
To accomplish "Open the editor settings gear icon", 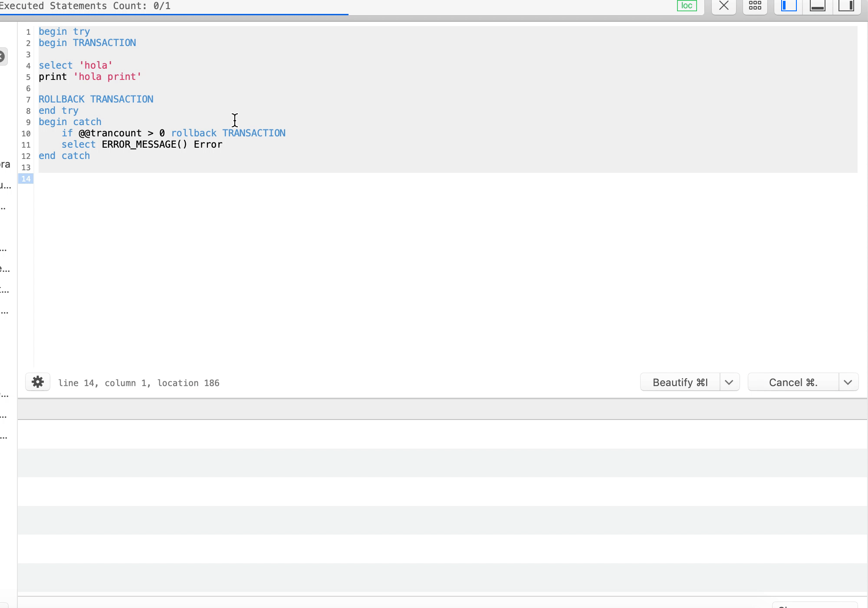I will [38, 382].
